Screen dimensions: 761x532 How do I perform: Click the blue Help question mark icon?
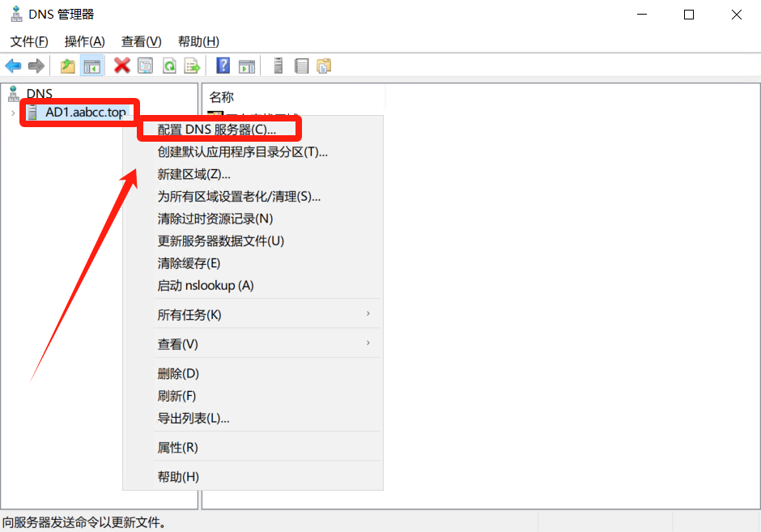[x=223, y=66]
